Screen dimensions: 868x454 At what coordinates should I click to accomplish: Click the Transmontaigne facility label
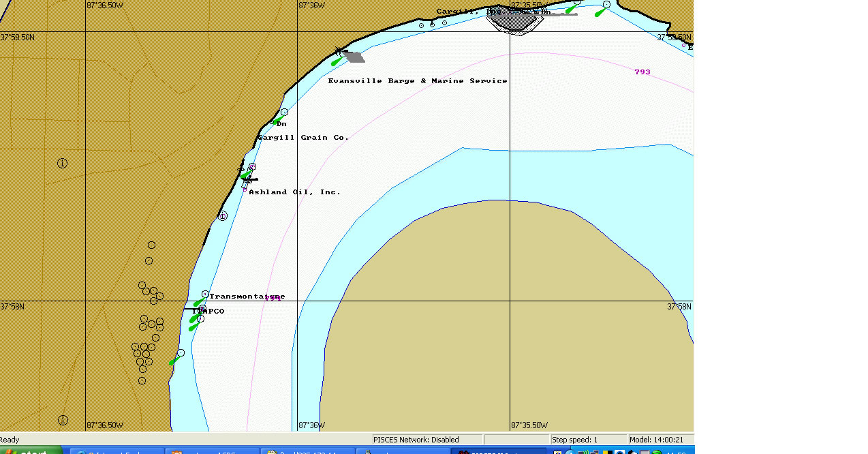[x=247, y=296]
